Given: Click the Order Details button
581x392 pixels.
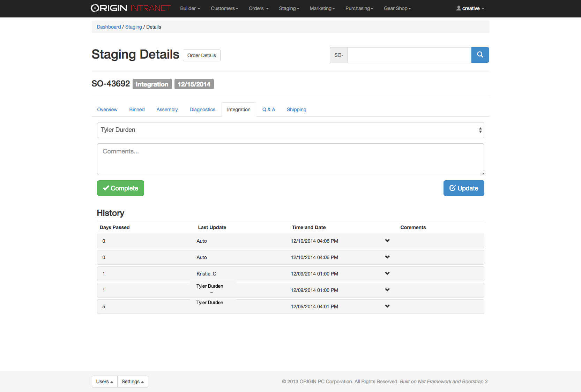Looking at the screenshot, I should [x=201, y=55].
